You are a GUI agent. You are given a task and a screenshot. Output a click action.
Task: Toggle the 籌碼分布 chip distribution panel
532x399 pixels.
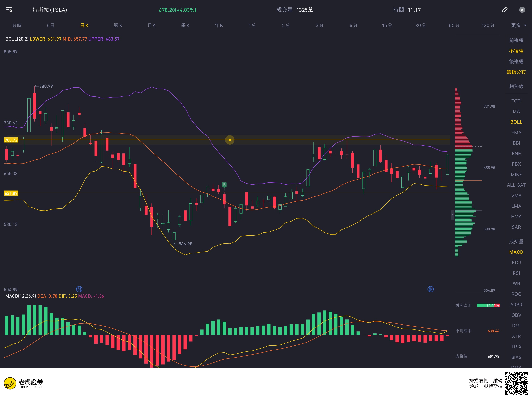(516, 72)
